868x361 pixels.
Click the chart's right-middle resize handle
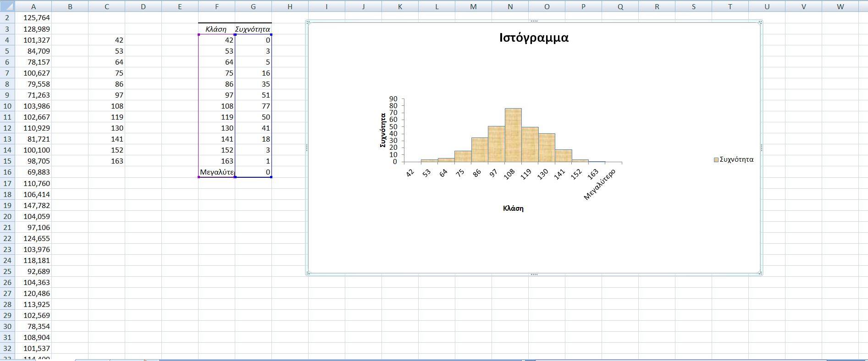pos(761,148)
